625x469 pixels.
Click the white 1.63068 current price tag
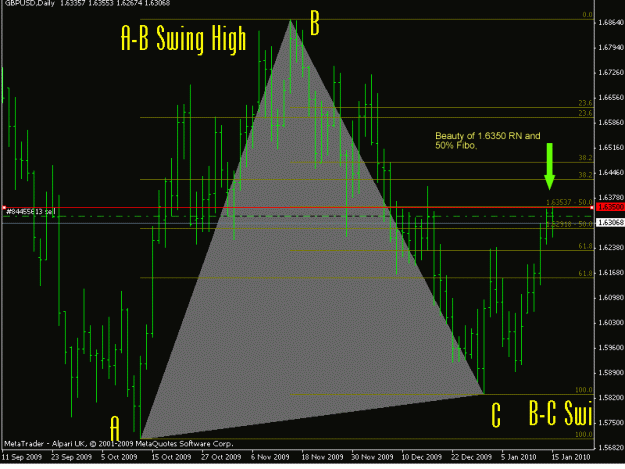[x=610, y=222]
